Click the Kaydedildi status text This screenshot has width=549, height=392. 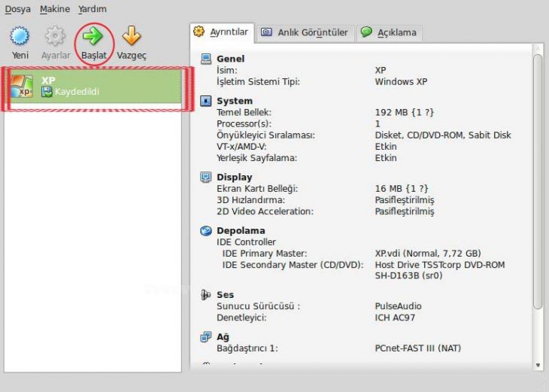[77, 92]
